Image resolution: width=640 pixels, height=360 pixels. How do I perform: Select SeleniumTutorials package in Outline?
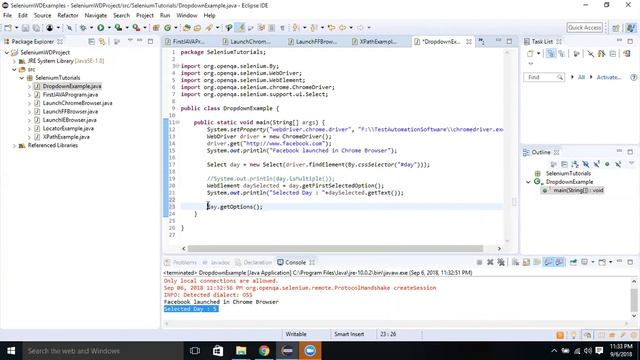coord(568,173)
